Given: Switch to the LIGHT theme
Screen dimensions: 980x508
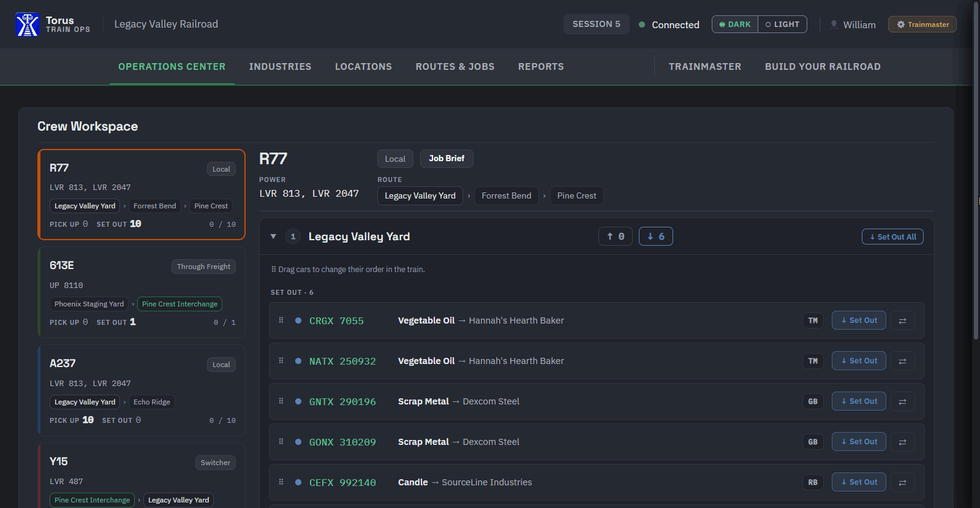Looking at the screenshot, I should point(782,25).
